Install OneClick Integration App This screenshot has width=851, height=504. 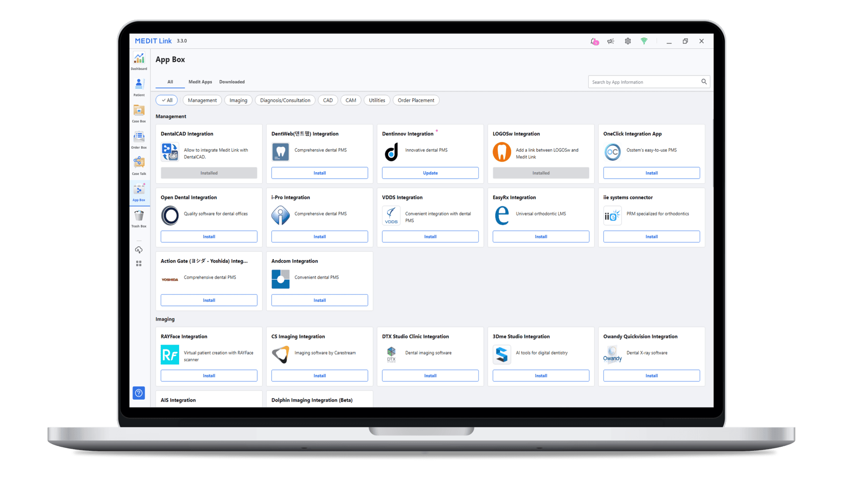(652, 173)
